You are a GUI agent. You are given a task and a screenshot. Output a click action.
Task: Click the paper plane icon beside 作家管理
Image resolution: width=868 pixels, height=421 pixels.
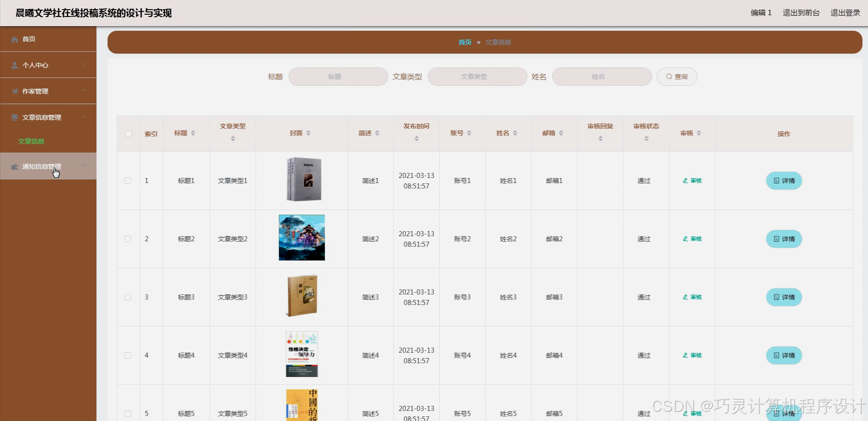coord(15,92)
